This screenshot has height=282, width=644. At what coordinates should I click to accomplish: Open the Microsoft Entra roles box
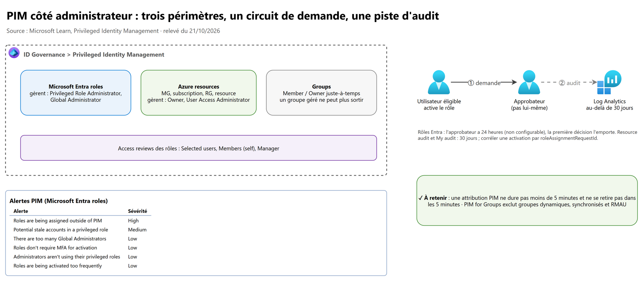[76, 93]
